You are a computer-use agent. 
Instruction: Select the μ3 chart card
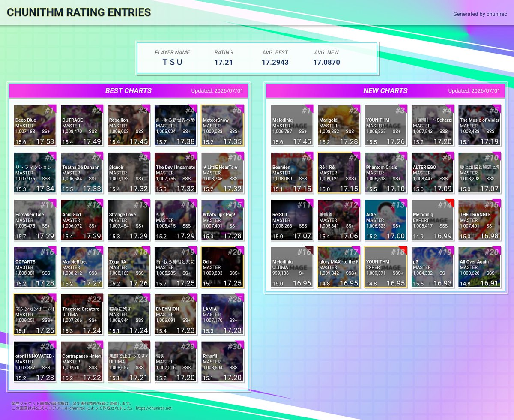pyautogui.click(x=432, y=267)
